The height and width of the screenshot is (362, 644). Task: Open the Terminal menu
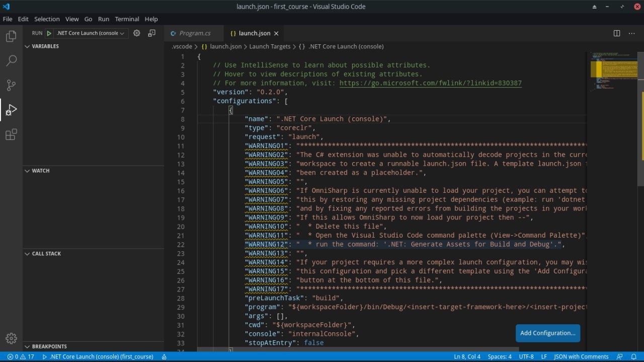(x=127, y=19)
